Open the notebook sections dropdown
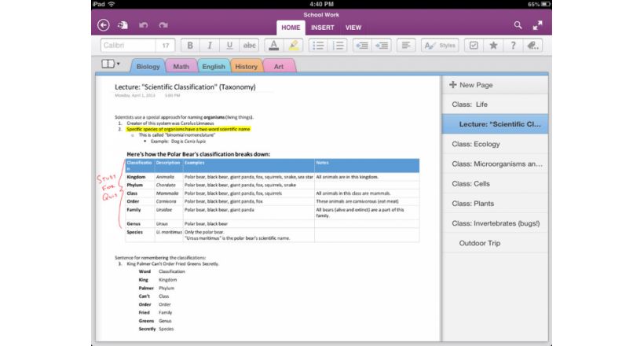644x346 pixels. pyautogui.click(x=111, y=64)
